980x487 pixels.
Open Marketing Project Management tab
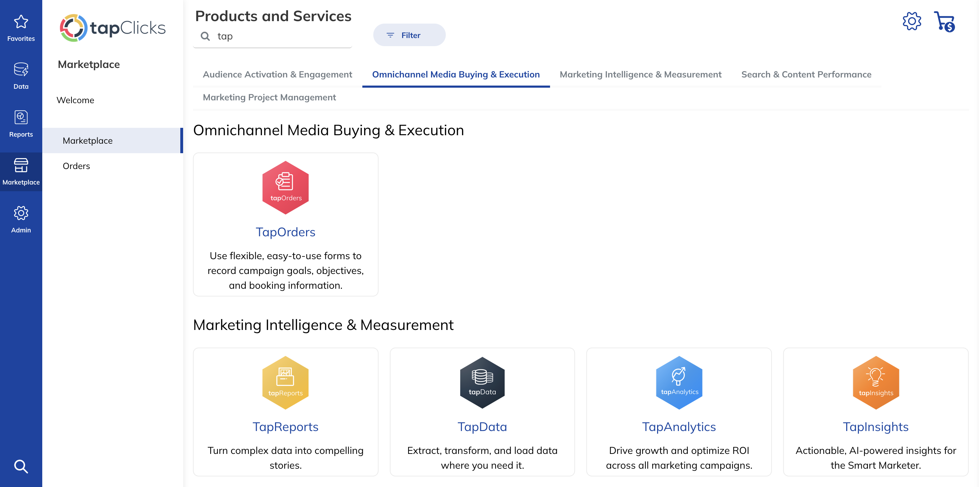tap(269, 98)
